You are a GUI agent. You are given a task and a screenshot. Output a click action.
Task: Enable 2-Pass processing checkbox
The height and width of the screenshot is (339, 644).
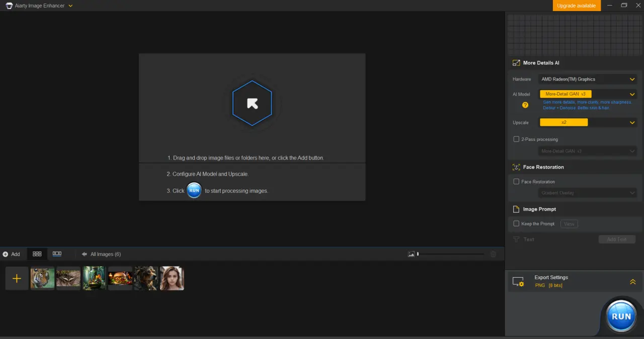pos(516,139)
